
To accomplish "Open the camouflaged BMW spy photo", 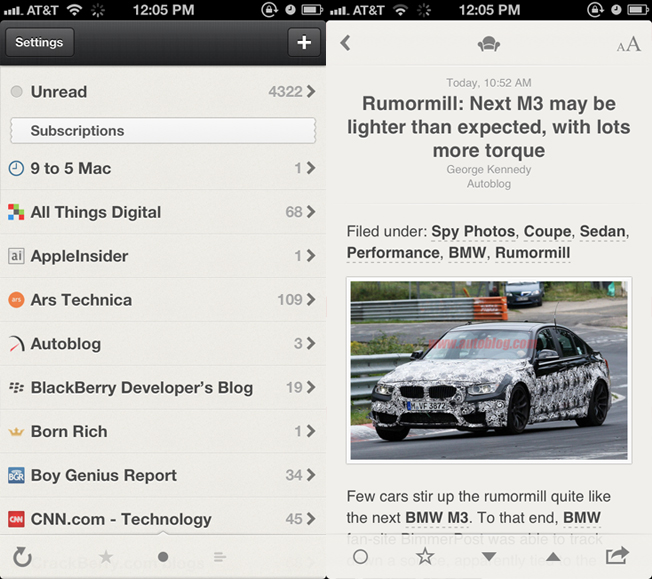I will (x=489, y=370).
